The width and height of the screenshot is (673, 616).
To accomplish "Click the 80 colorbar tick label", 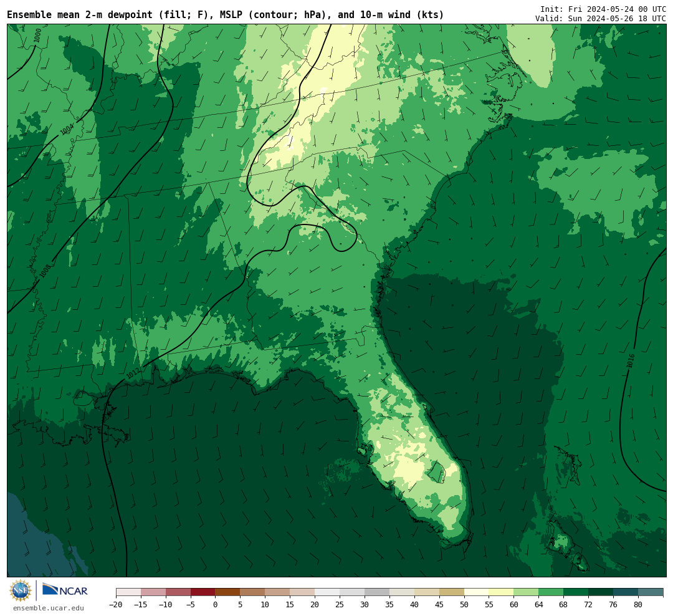I will tap(639, 604).
